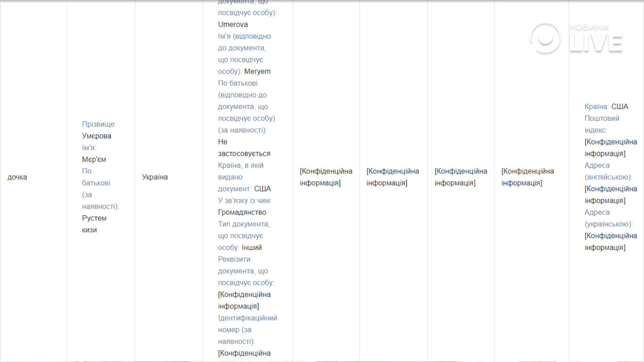Image resolution: width=644 pixels, height=362 pixels.
Task: Click the 'Поштовий індекс' label
Action: click(602, 124)
